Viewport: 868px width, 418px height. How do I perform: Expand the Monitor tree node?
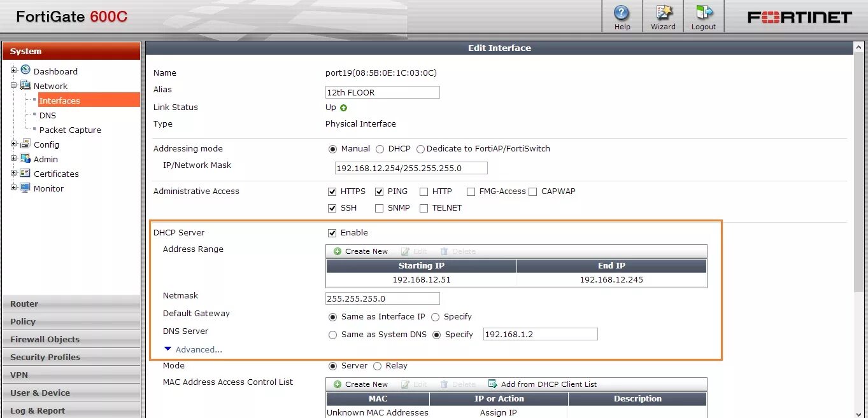pyautogui.click(x=14, y=188)
